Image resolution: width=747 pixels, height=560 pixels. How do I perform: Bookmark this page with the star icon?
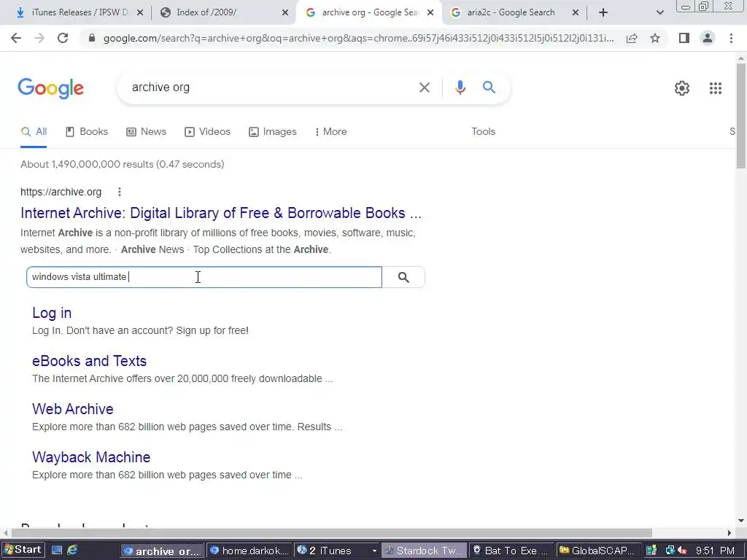[x=655, y=38]
